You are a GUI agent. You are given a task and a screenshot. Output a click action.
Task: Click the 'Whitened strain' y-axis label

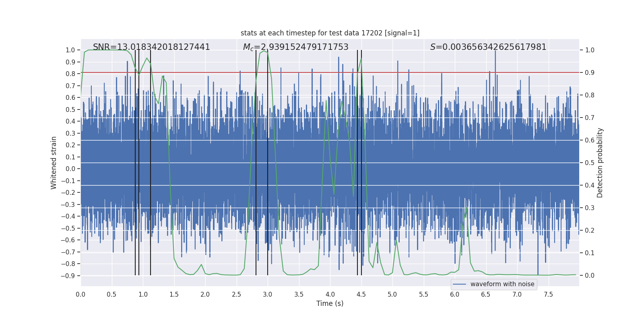tap(54, 163)
